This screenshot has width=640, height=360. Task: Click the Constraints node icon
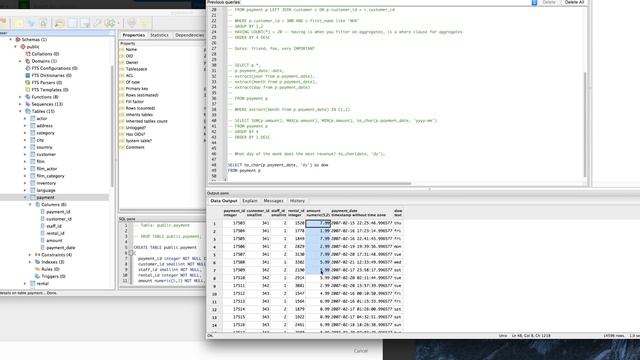38,255
